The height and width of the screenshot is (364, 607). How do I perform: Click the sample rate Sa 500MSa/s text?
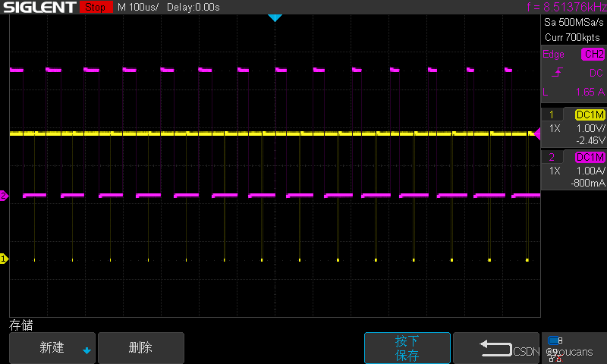pyautogui.click(x=574, y=23)
